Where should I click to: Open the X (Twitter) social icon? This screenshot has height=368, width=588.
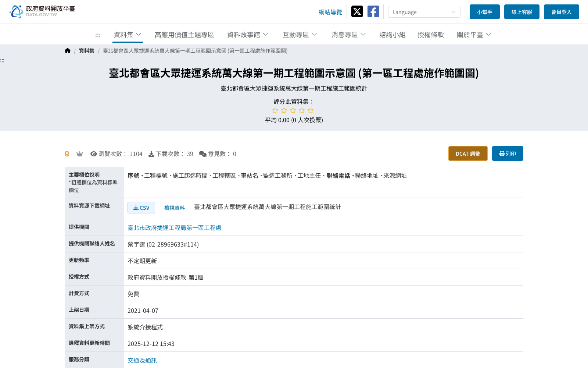point(357,11)
